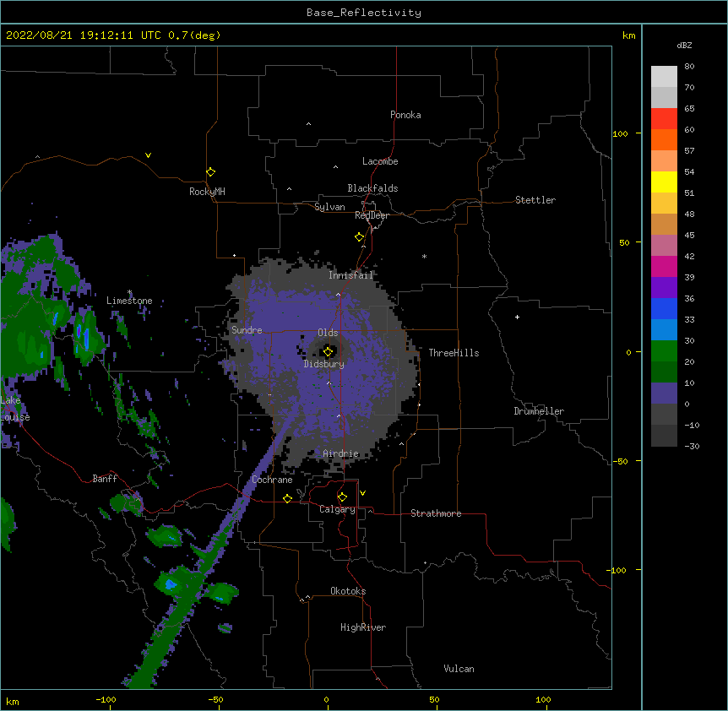This screenshot has height=711, width=728.
Task: Click the Drumheller city label
Action: tap(539, 411)
